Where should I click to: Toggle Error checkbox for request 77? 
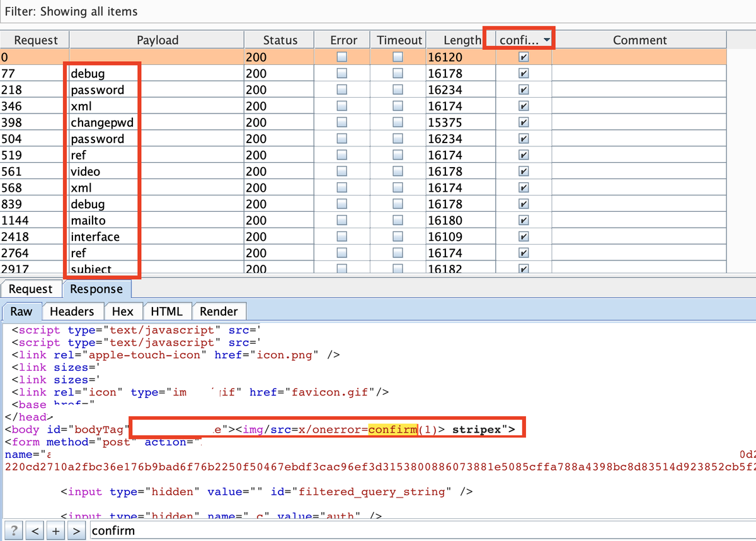click(341, 73)
